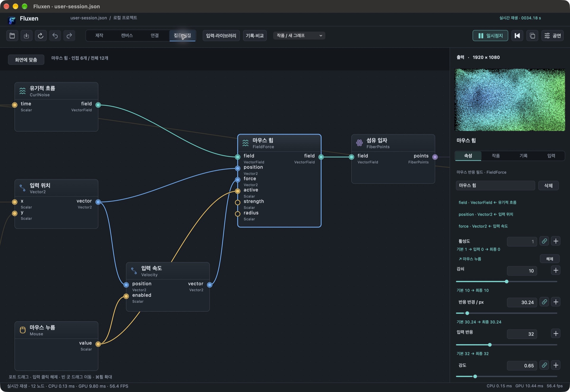Click the 마우스 힘 name input field

[495, 186]
